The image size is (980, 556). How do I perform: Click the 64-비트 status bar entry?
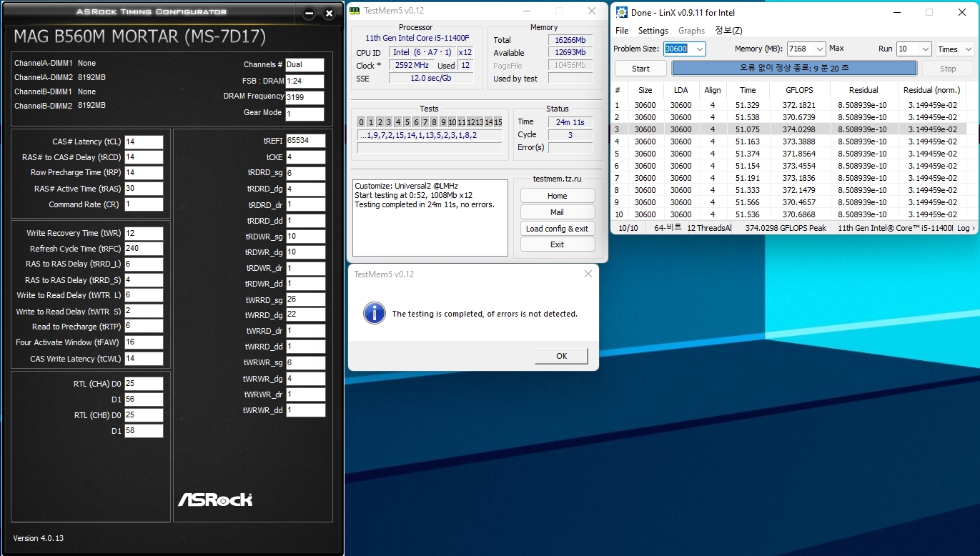(x=668, y=228)
